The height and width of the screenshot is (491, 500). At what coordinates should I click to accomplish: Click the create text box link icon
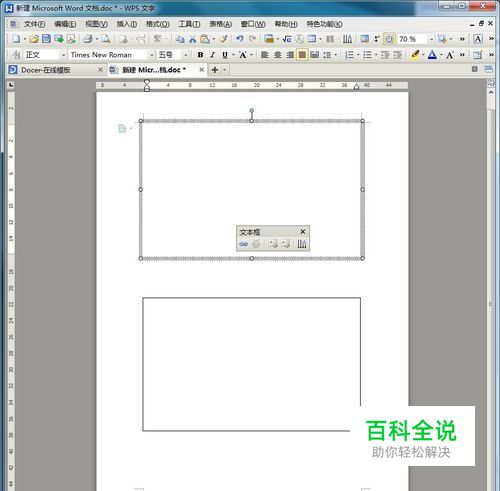click(243, 244)
